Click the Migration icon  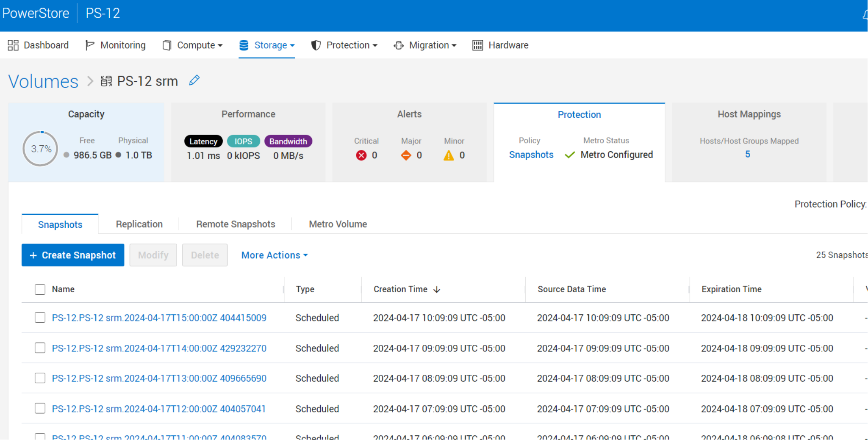click(x=399, y=45)
